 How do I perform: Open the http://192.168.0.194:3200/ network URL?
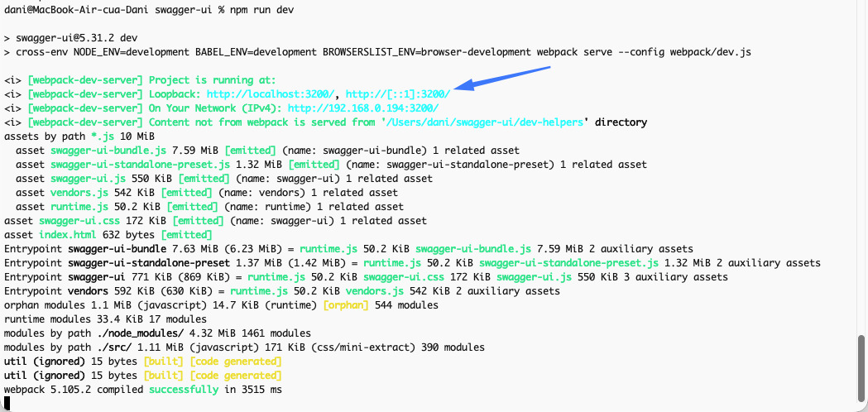[363, 108]
